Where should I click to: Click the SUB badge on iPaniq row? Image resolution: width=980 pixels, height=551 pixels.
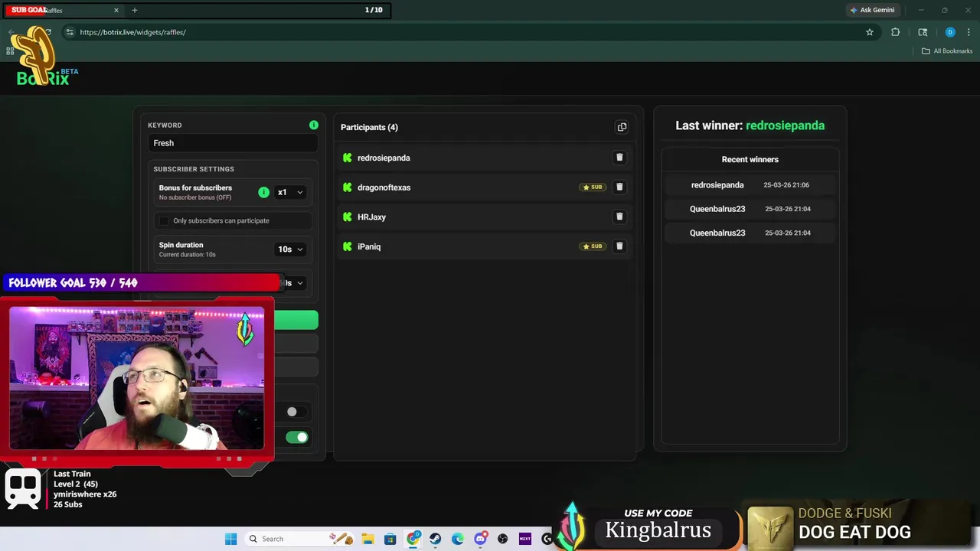pos(593,246)
